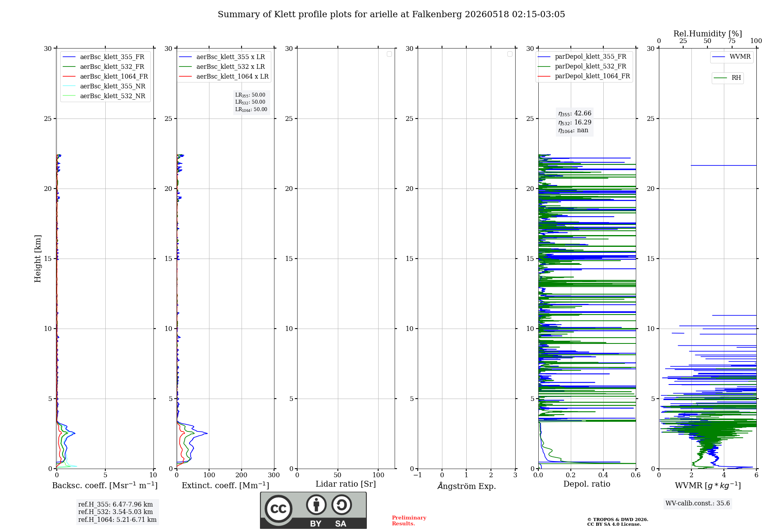The height and width of the screenshot is (532, 783).
Task: Click the η532: 16.29 annotation
Action: pos(575,122)
